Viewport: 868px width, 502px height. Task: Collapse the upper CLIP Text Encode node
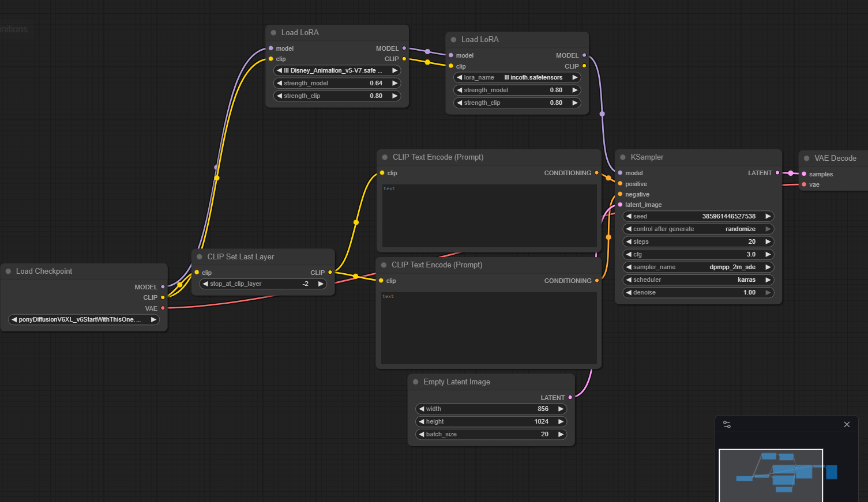pos(385,157)
